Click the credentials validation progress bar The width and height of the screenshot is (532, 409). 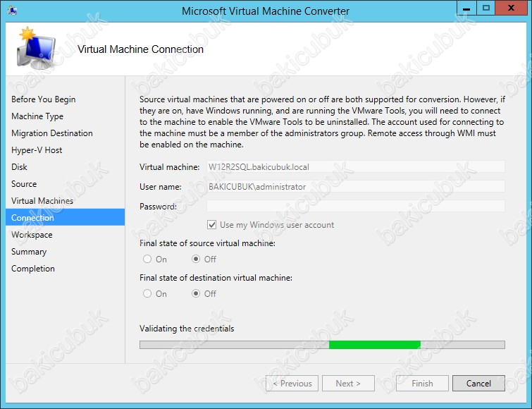click(322, 345)
